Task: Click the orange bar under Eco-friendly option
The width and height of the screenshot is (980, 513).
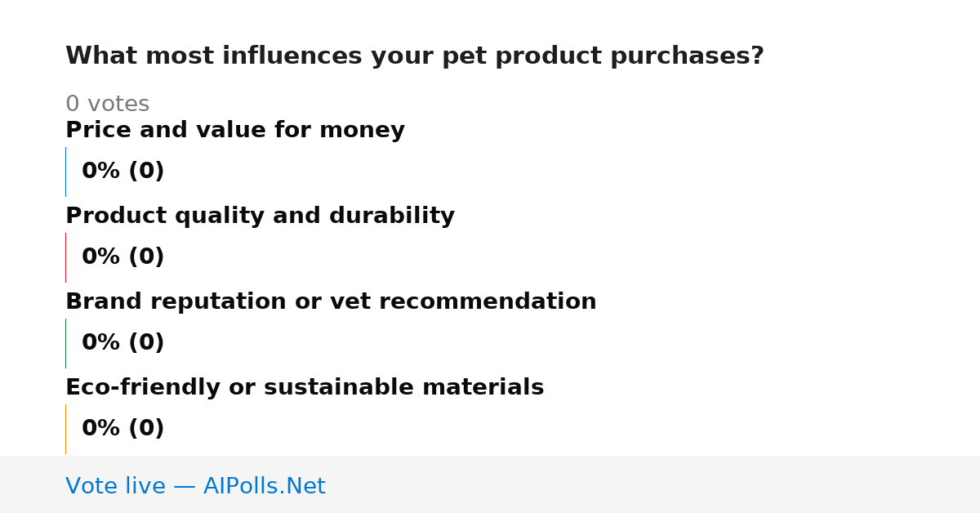Action: 65,429
